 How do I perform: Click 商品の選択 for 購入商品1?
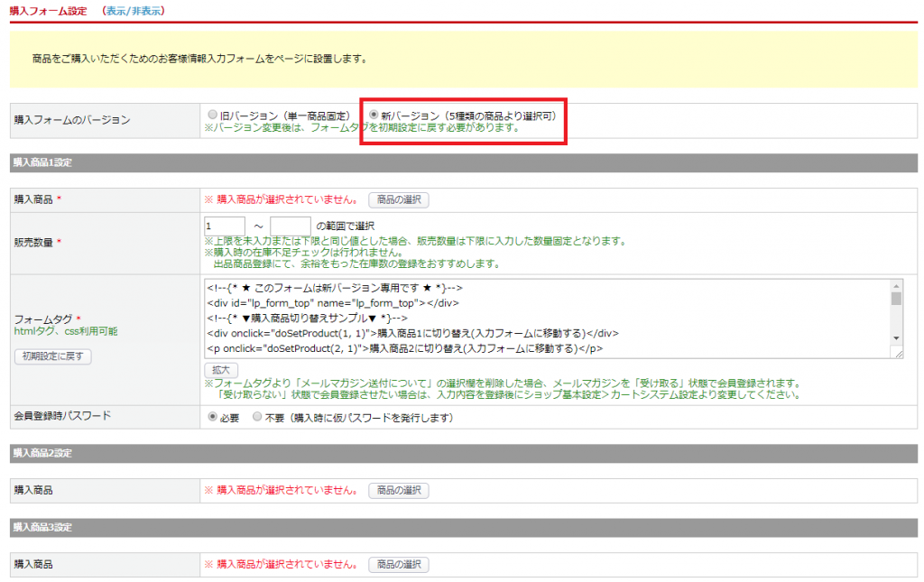398,199
